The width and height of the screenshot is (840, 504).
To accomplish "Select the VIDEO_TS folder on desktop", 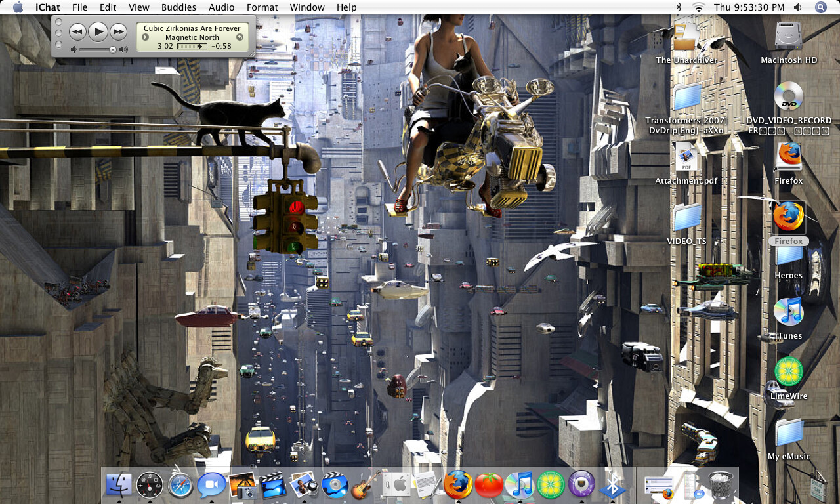I will (686, 218).
